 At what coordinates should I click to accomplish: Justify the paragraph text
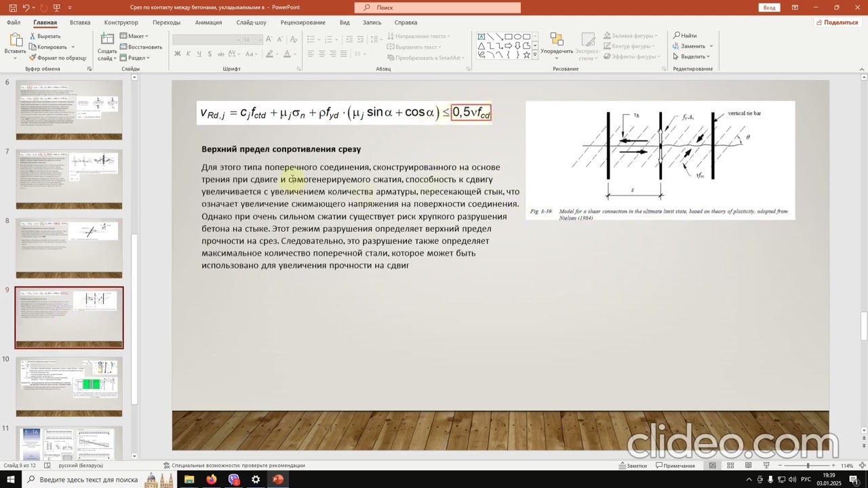pos(344,54)
